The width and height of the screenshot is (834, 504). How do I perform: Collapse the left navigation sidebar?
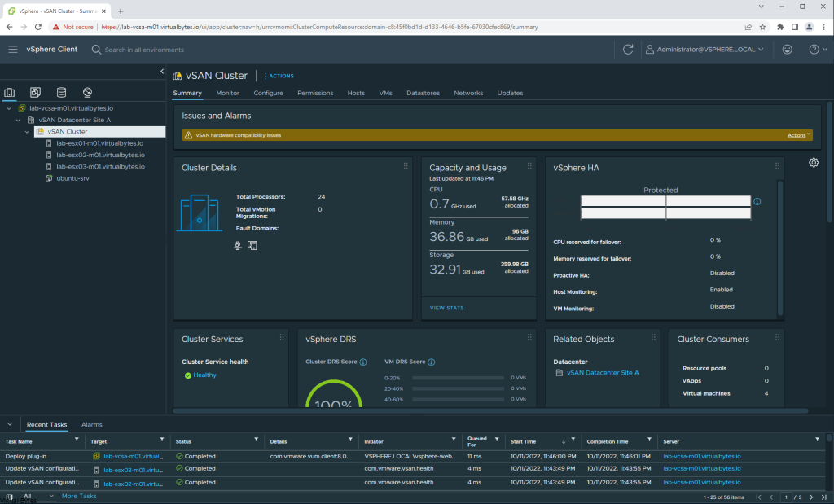[161, 72]
